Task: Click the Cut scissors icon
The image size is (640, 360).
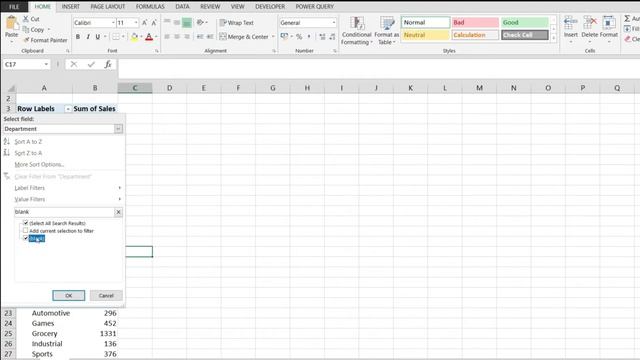Action: point(26,19)
